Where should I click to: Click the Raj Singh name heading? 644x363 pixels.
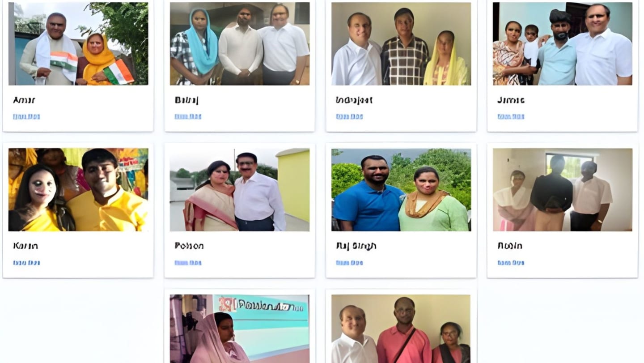[356, 246]
